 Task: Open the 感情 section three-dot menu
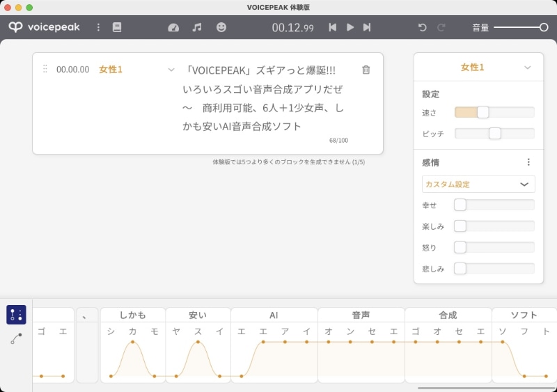528,162
